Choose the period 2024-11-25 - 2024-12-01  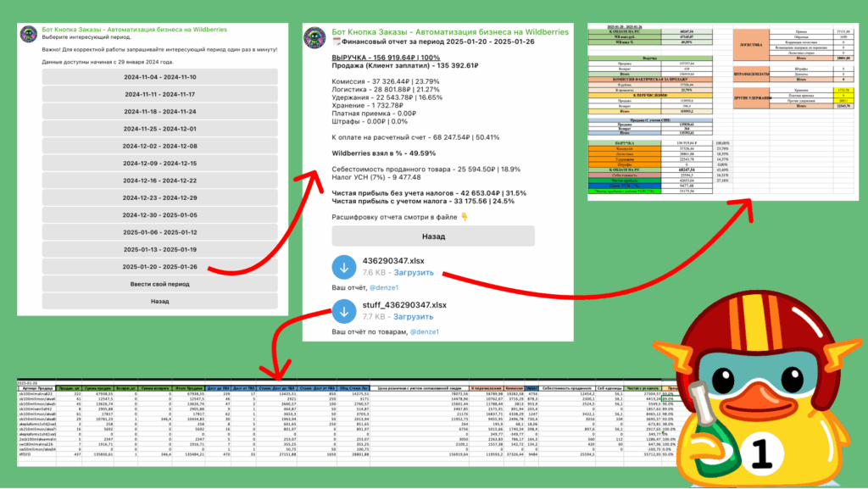[x=160, y=129]
